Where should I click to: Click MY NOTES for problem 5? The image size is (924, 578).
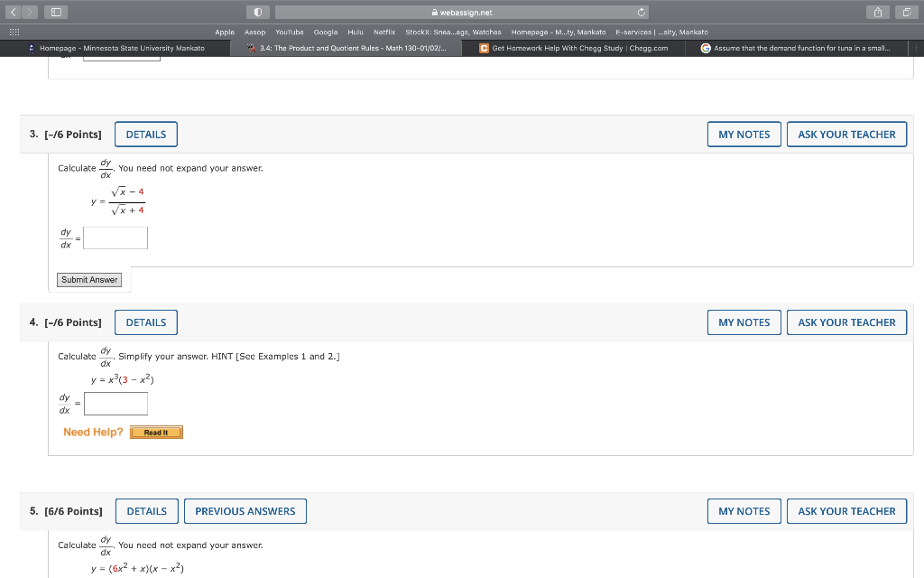[x=744, y=510]
